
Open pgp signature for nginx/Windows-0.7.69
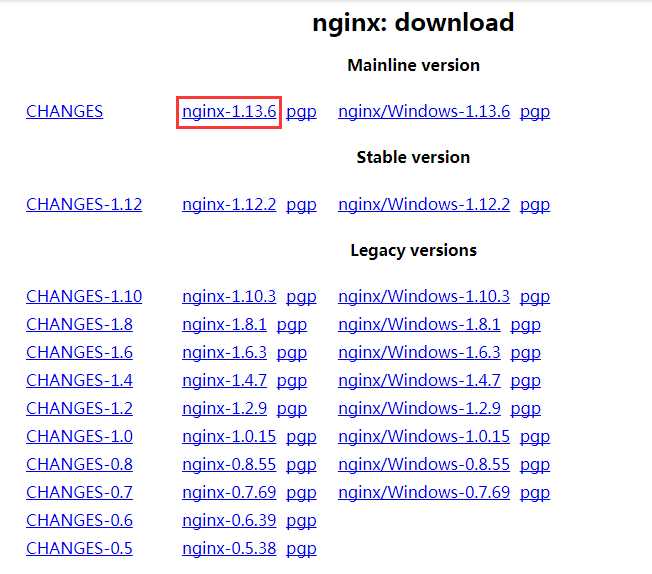pyautogui.click(x=535, y=493)
